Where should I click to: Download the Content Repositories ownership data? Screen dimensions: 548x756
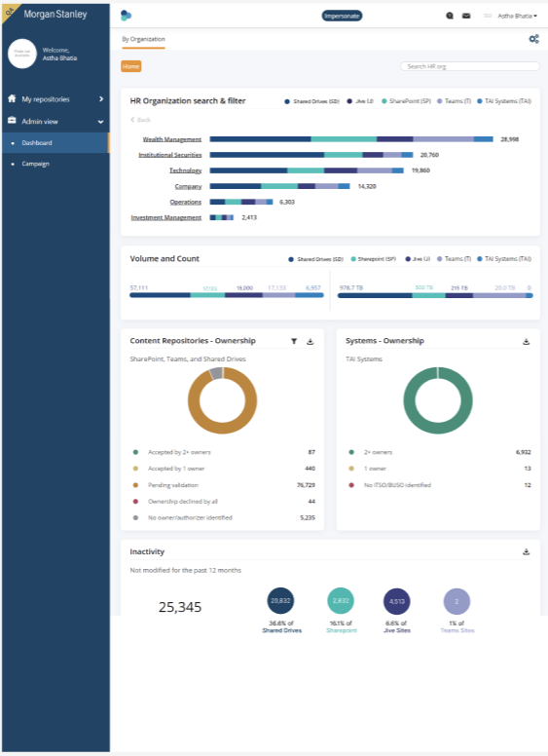tap(311, 341)
